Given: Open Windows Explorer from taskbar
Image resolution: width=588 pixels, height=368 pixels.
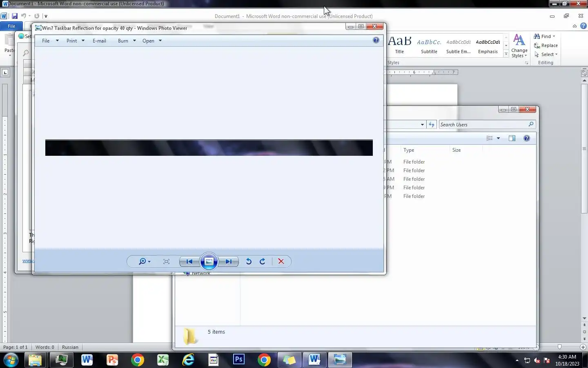Looking at the screenshot, I should click(x=35, y=360).
